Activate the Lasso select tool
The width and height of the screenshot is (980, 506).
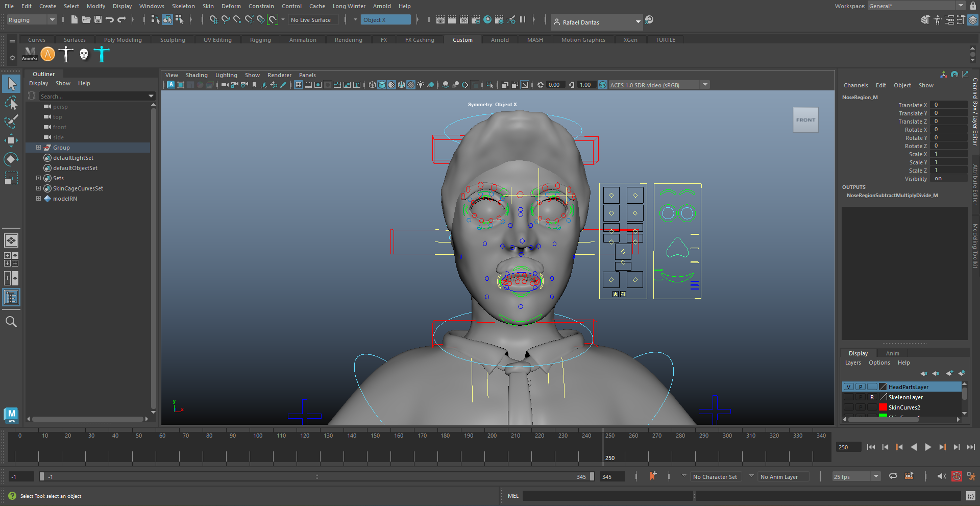pyautogui.click(x=11, y=103)
